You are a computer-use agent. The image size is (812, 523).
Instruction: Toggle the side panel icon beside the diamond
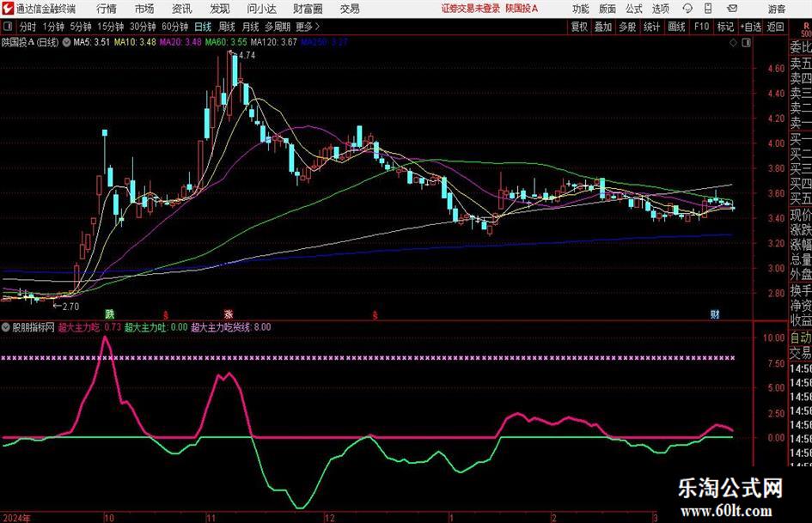coord(746,43)
